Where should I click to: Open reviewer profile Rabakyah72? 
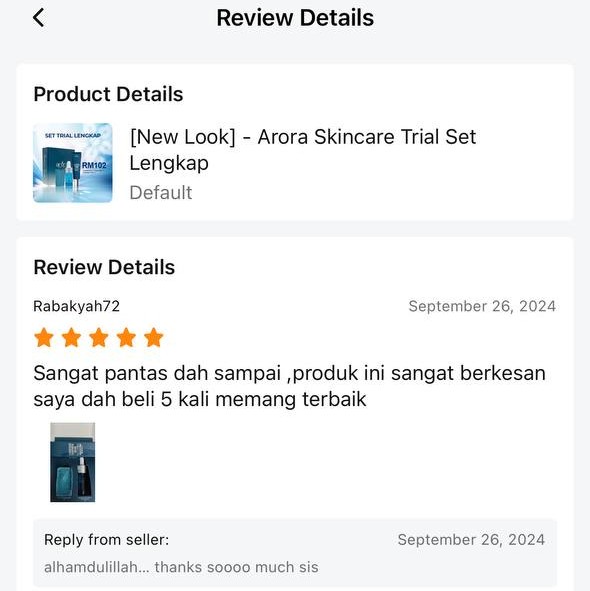point(77,306)
